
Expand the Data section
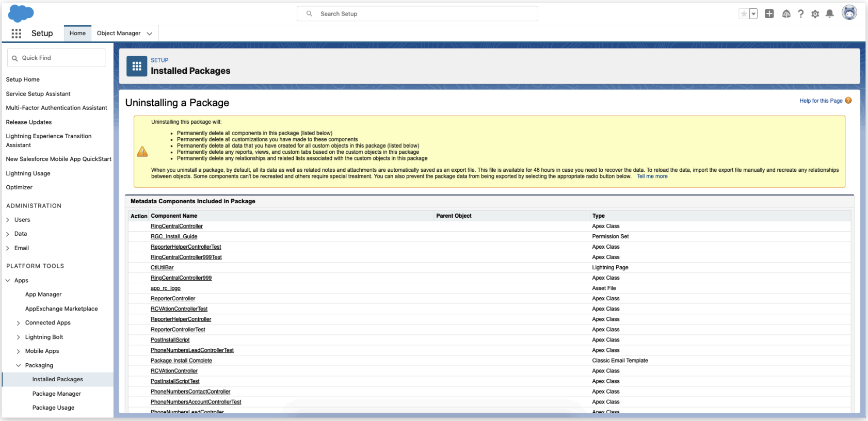8,234
